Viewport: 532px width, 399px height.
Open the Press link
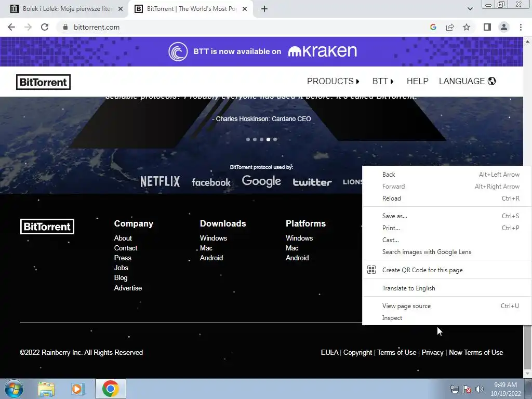[x=123, y=258]
